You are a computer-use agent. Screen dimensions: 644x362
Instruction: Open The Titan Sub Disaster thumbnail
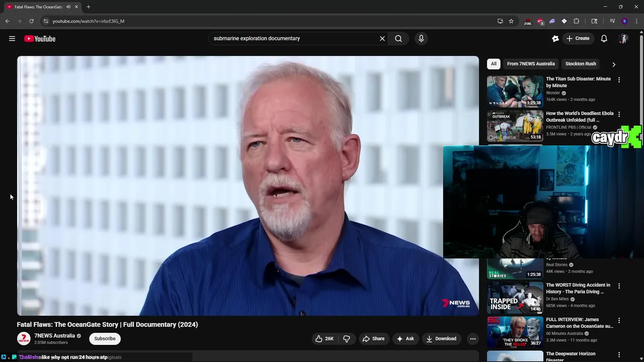tap(515, 92)
